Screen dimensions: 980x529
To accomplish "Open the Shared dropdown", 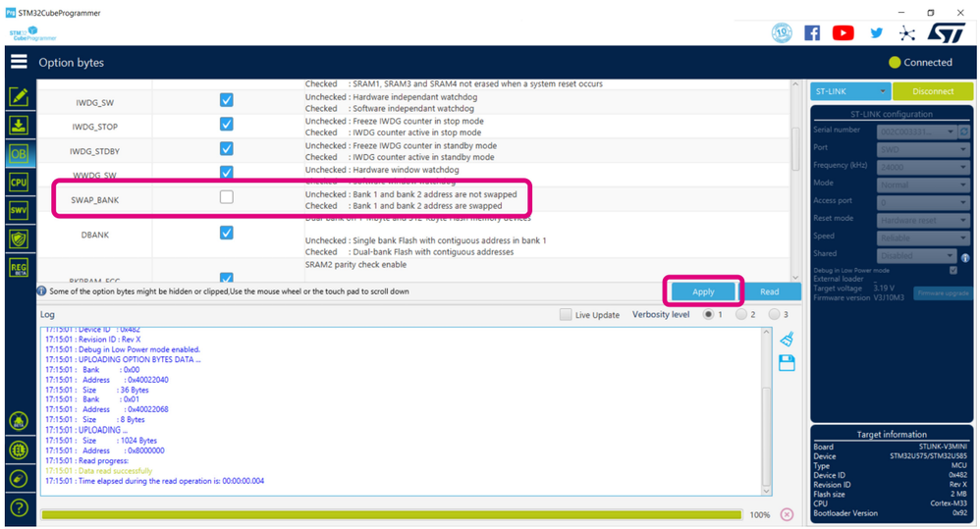I will tap(916, 255).
